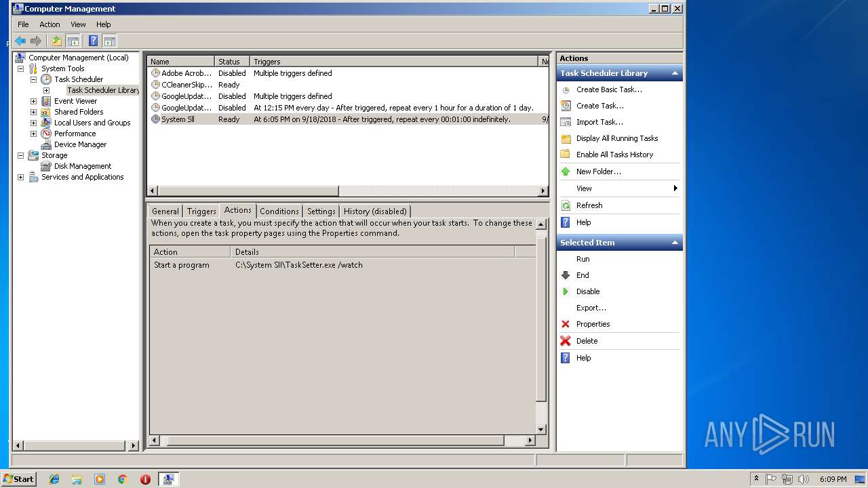Collapse the Selected Item actions section
Screen dimensions: 868x488
[675, 243]
